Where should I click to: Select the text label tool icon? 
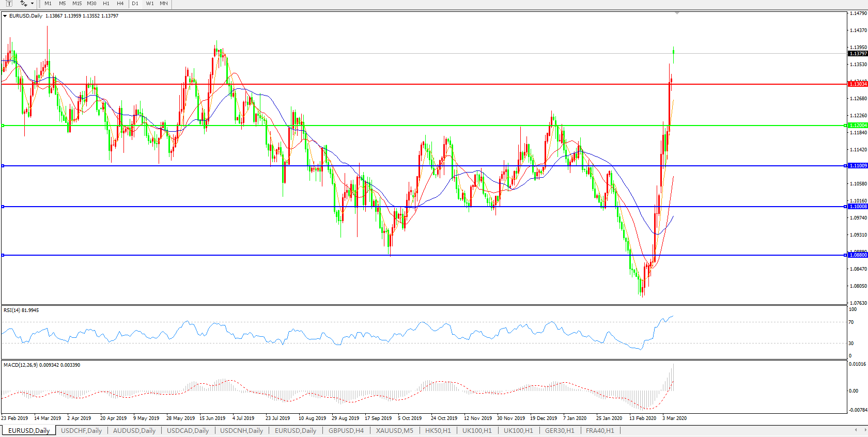[9, 4]
